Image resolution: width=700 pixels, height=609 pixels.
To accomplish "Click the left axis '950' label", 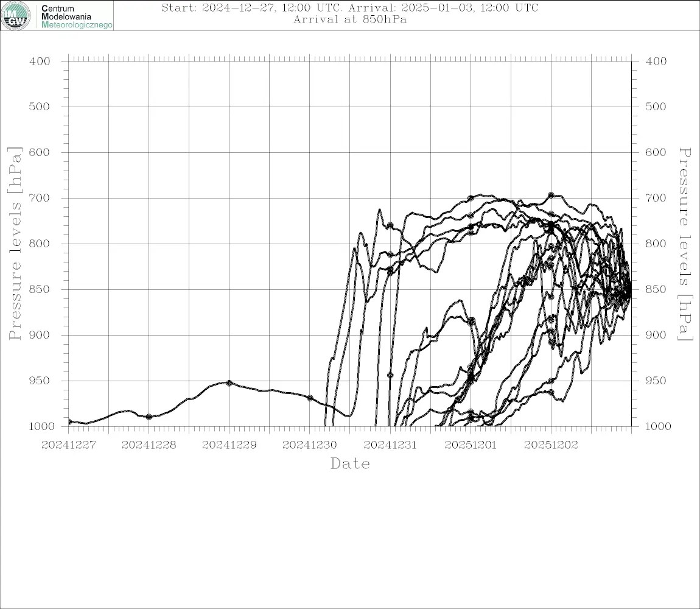I will point(40,381).
